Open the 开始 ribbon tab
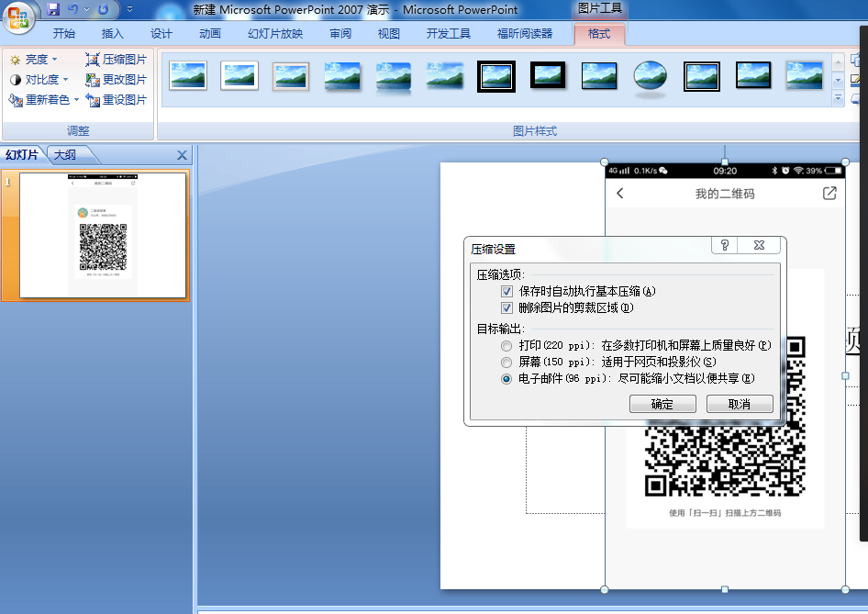The width and height of the screenshot is (868, 614). [x=64, y=34]
